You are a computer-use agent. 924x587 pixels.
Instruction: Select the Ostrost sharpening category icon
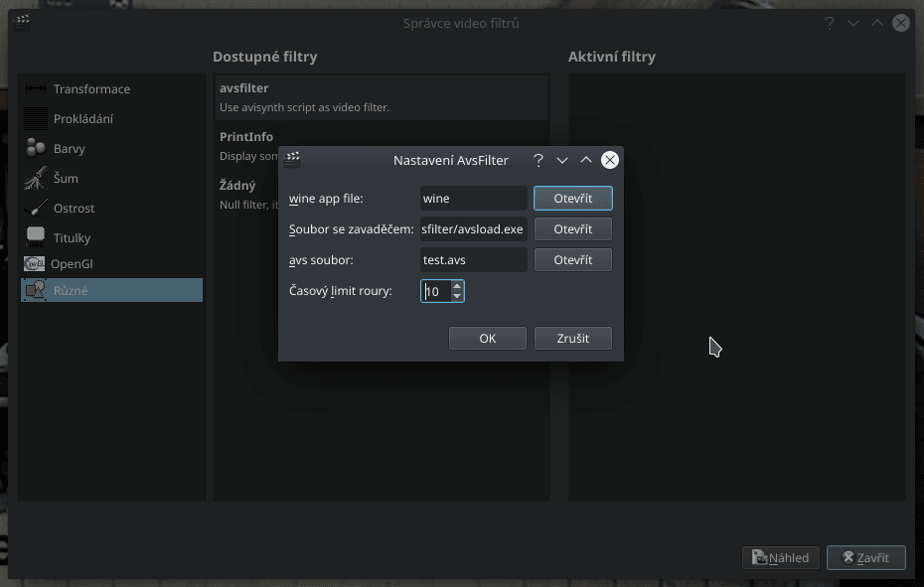[34, 208]
